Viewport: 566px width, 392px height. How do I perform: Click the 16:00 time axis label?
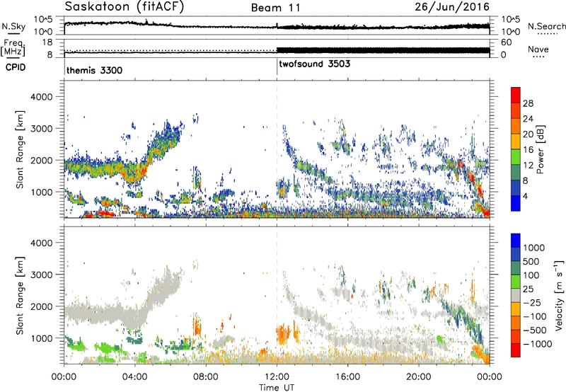347,377
